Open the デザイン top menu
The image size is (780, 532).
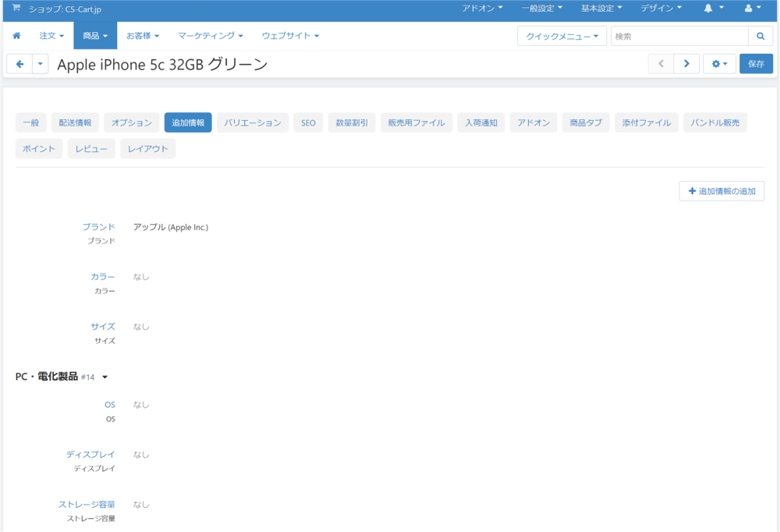(x=661, y=8)
